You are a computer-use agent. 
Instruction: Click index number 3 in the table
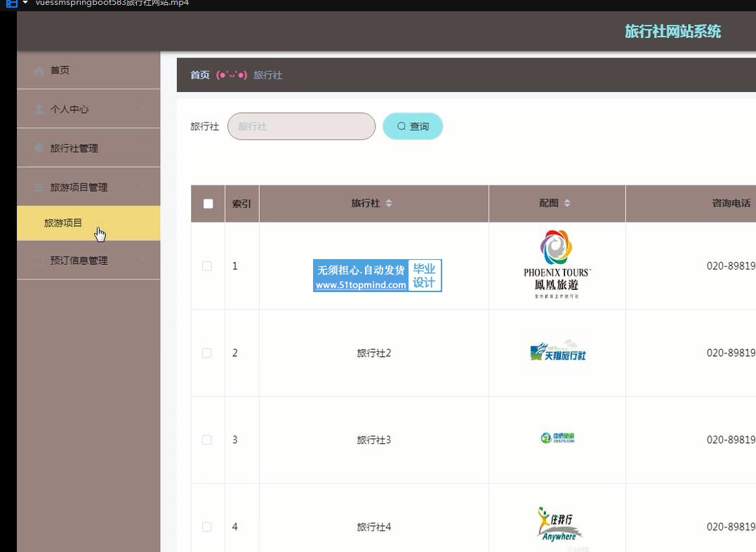pyautogui.click(x=235, y=440)
